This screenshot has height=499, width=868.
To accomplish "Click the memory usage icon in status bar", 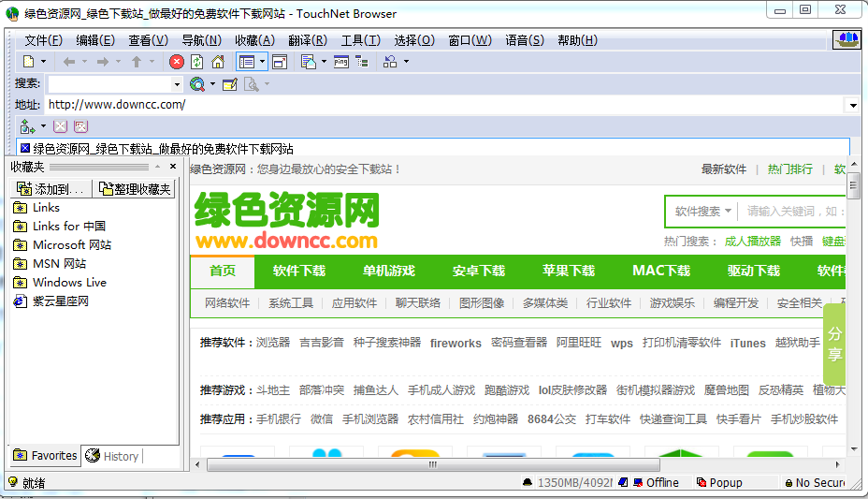I will click(x=528, y=482).
